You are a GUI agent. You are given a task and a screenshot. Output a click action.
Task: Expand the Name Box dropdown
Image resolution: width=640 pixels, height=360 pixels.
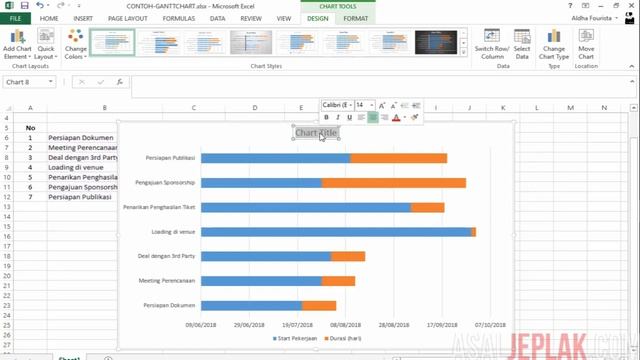[x=51, y=82]
